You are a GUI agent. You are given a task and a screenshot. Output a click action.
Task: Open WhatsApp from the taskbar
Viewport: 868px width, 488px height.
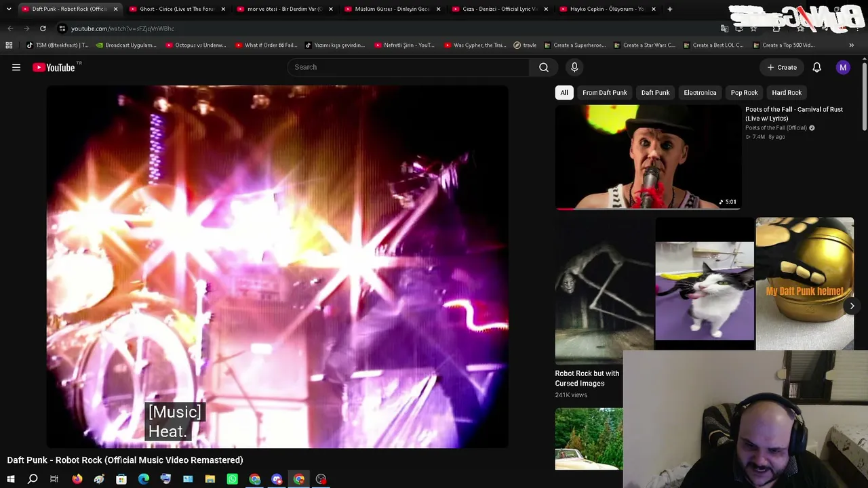[x=233, y=479]
